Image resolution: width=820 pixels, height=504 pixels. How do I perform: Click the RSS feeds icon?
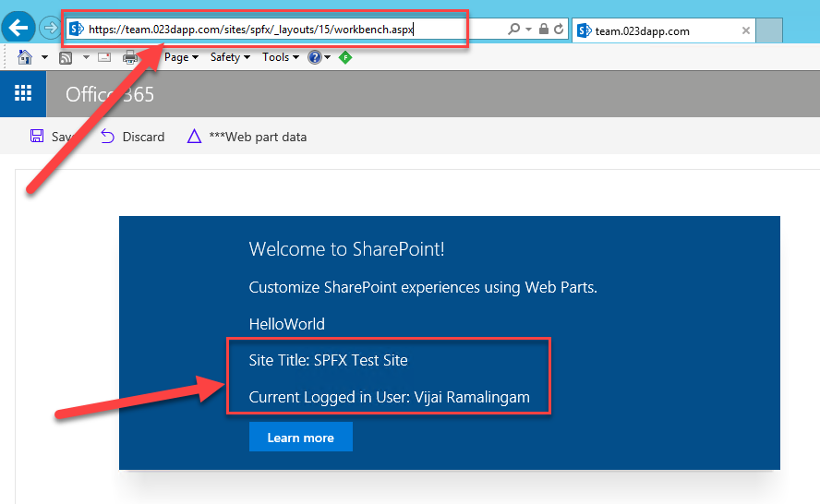pos(66,57)
